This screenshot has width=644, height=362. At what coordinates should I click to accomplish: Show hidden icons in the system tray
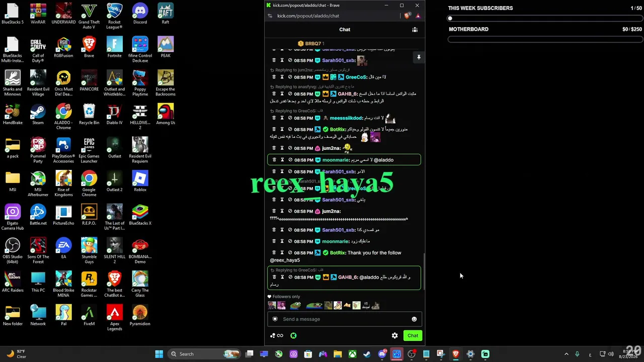[566, 354]
